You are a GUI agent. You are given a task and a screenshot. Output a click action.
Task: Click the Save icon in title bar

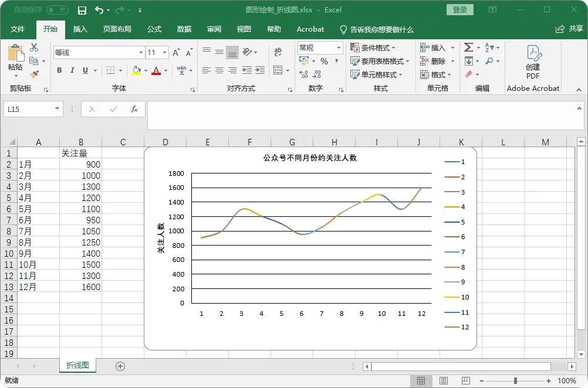point(82,11)
